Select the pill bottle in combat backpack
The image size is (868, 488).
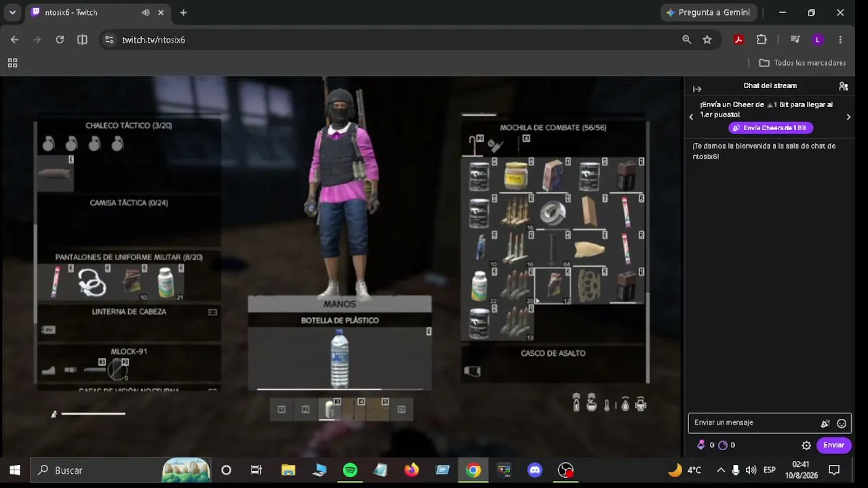479,286
